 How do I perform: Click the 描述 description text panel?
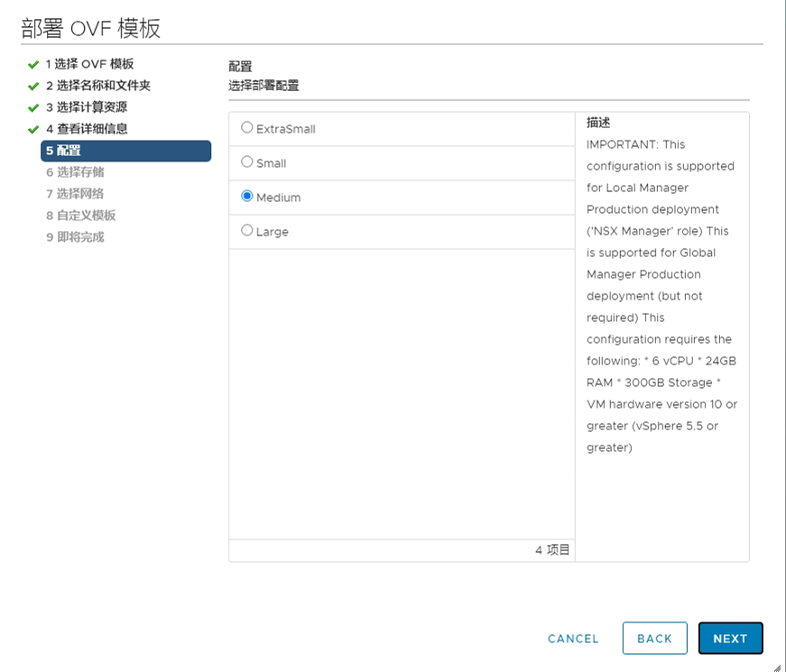coord(661,289)
